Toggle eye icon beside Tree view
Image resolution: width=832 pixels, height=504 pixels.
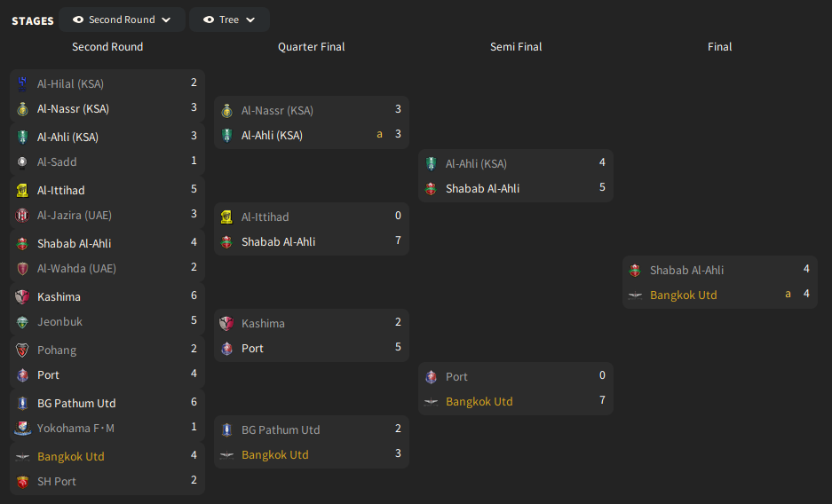[209, 20]
